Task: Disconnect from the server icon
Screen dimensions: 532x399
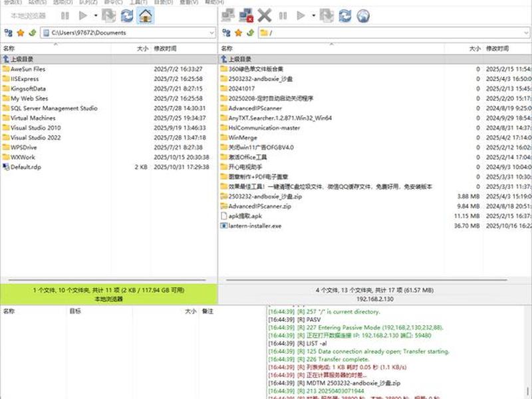Action: tap(246, 15)
